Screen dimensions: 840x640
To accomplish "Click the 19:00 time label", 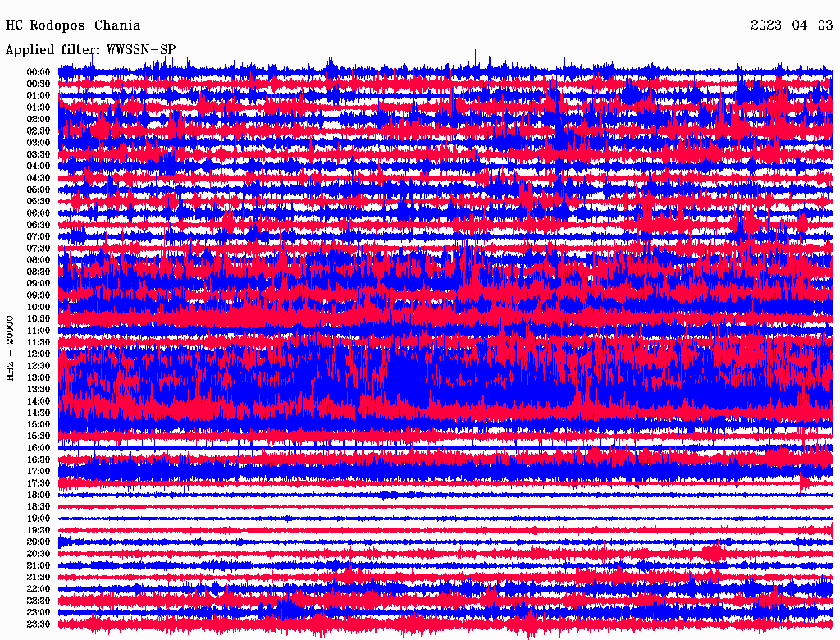I will pos(39,519).
